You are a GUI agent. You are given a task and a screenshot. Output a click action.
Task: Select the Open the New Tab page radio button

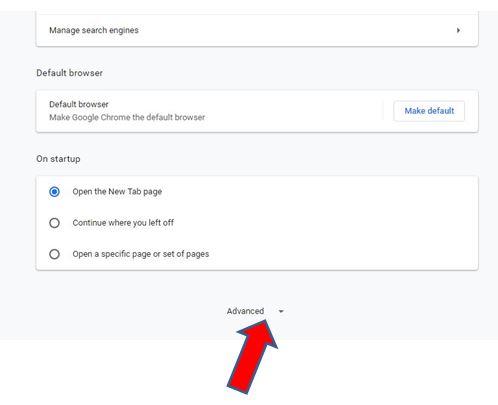point(54,192)
